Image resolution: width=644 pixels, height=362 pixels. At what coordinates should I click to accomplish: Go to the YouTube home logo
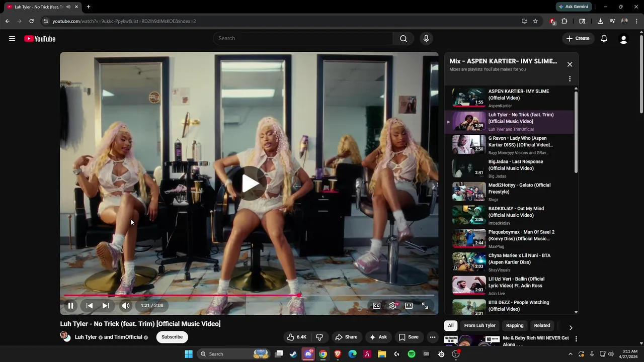[x=40, y=39]
